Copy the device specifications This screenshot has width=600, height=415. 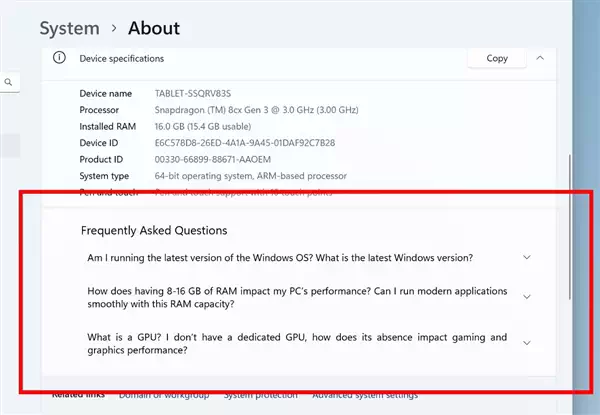[497, 58]
